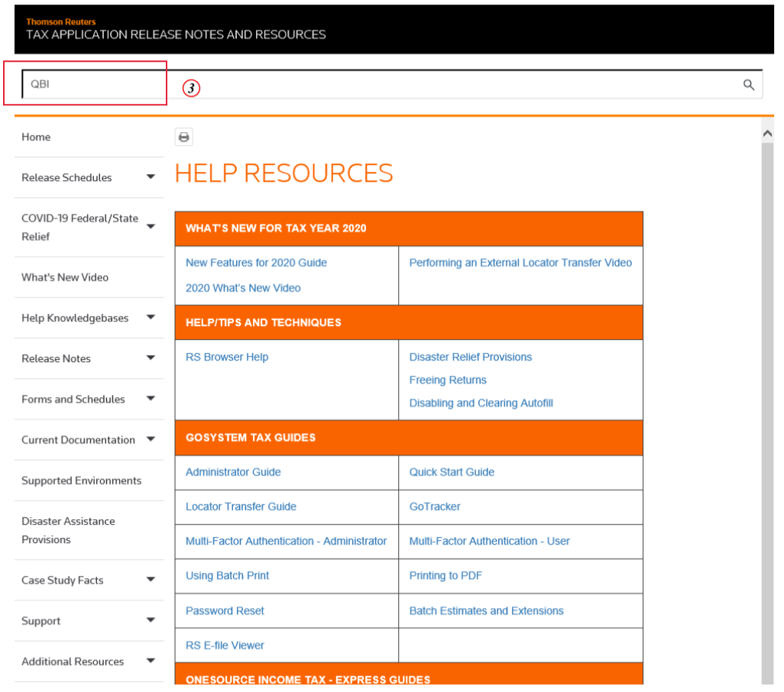
Task: Click the search magnifier icon
Action: tap(749, 85)
